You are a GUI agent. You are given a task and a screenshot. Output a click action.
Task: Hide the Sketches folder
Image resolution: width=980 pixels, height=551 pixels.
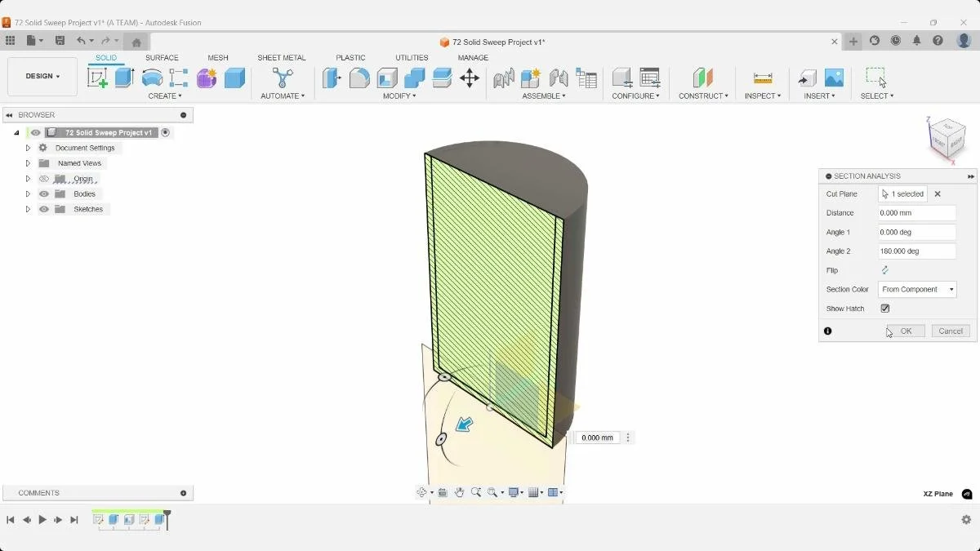(44, 209)
